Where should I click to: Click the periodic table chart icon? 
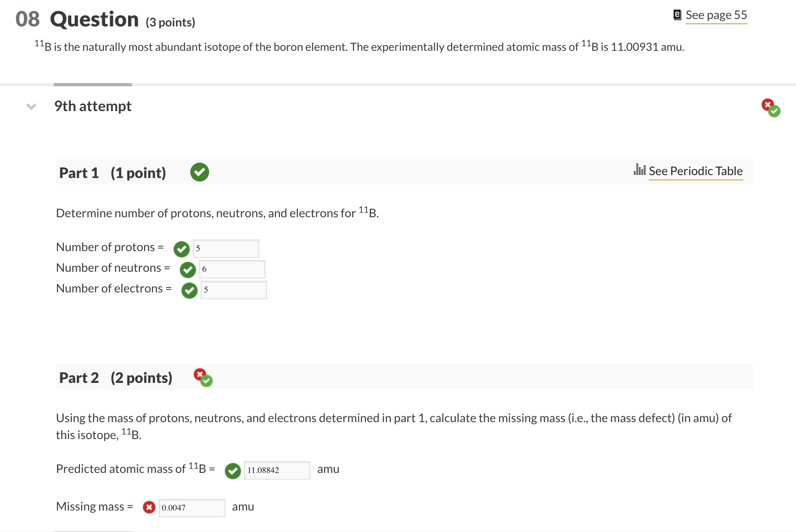[639, 170]
